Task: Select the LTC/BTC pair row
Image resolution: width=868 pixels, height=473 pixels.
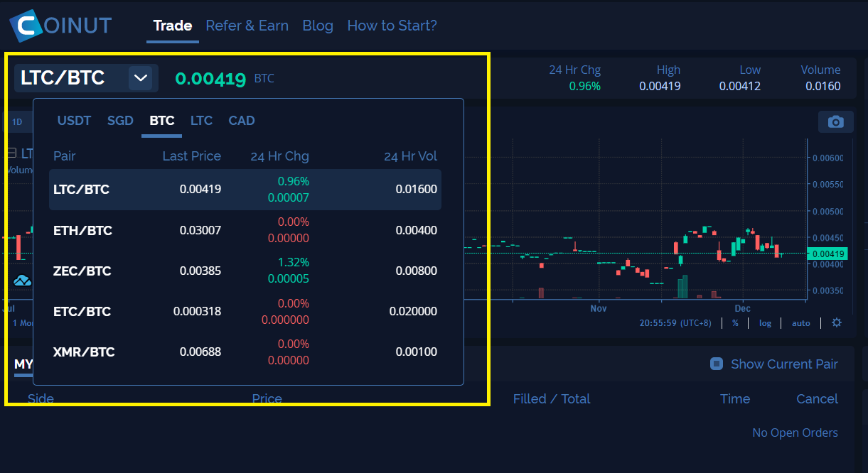Action: point(245,190)
